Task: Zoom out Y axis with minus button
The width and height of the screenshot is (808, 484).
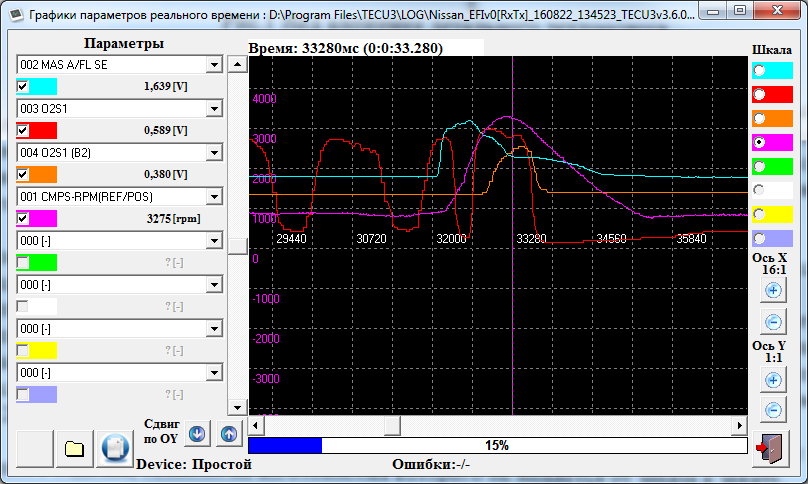Action: pyautogui.click(x=772, y=410)
